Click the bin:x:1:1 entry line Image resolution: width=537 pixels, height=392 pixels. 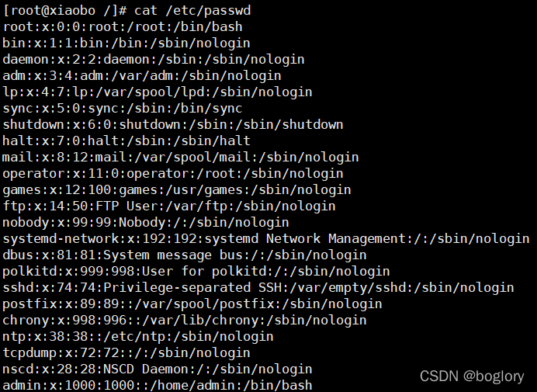(126, 43)
